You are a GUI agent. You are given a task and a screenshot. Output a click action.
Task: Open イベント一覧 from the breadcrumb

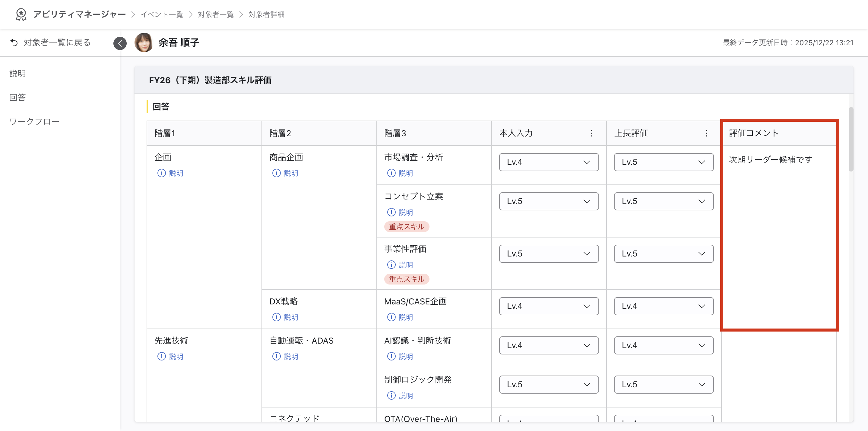161,14
